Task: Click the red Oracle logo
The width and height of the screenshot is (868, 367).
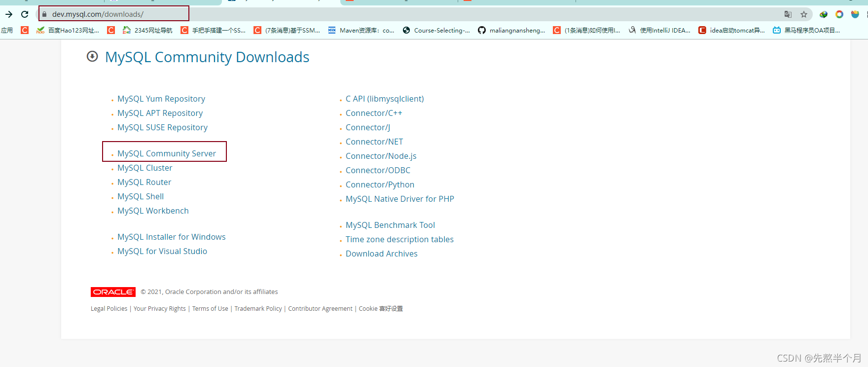Action: pyautogui.click(x=113, y=292)
